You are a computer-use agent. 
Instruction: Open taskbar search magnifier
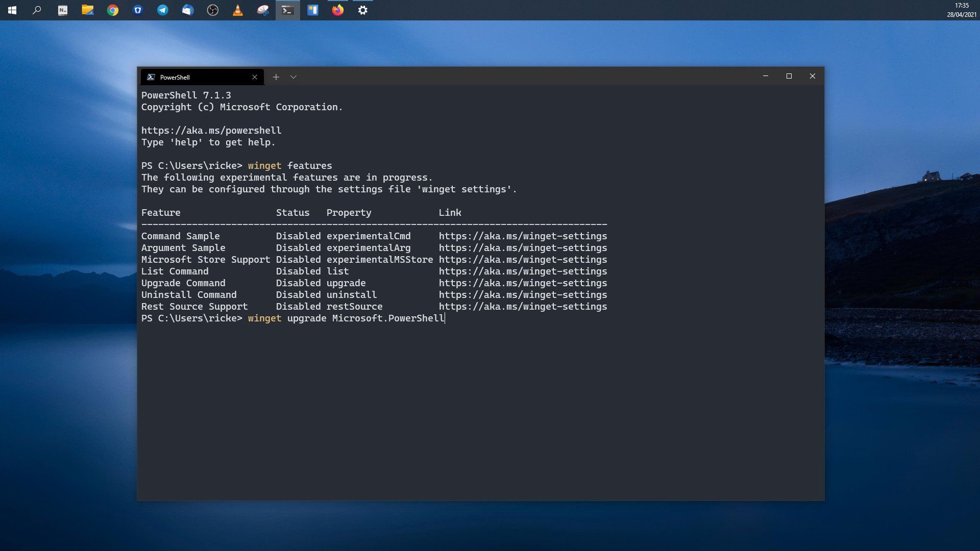[37, 10]
